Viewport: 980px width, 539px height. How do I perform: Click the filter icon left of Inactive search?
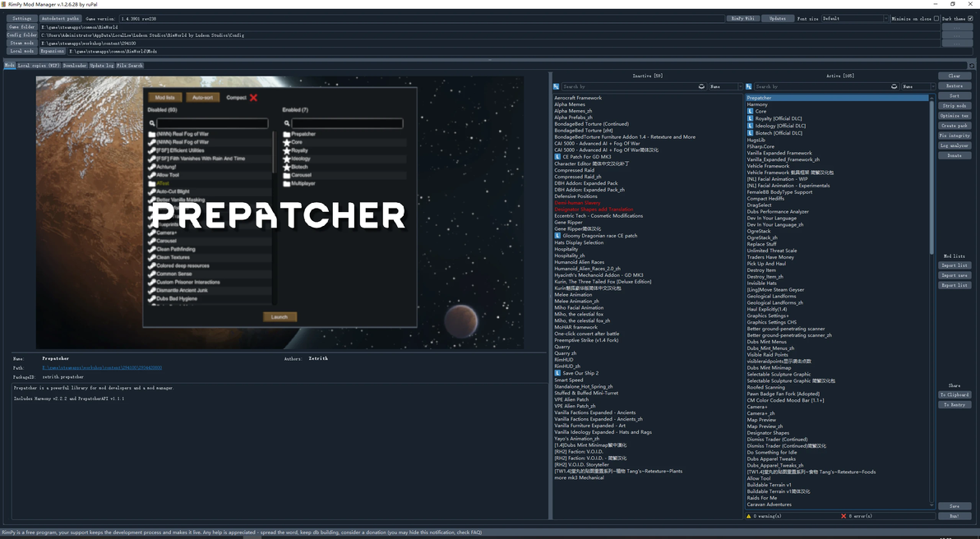(556, 86)
